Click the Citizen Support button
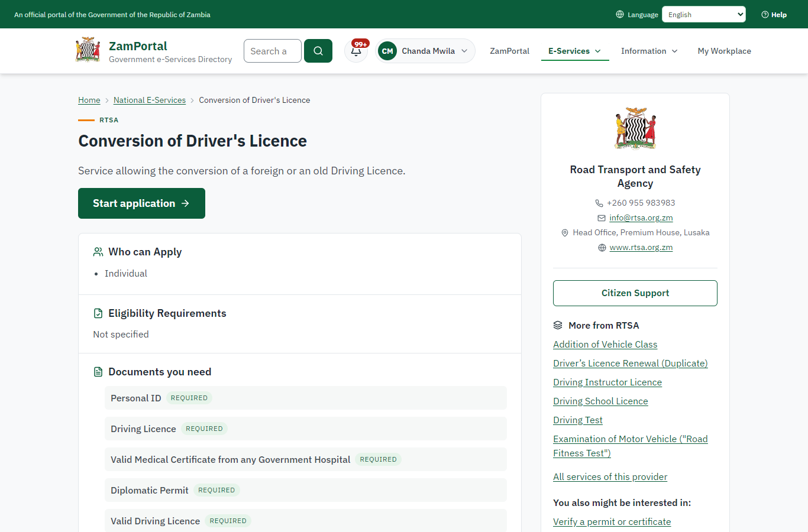Image resolution: width=808 pixels, height=532 pixels. click(x=635, y=293)
